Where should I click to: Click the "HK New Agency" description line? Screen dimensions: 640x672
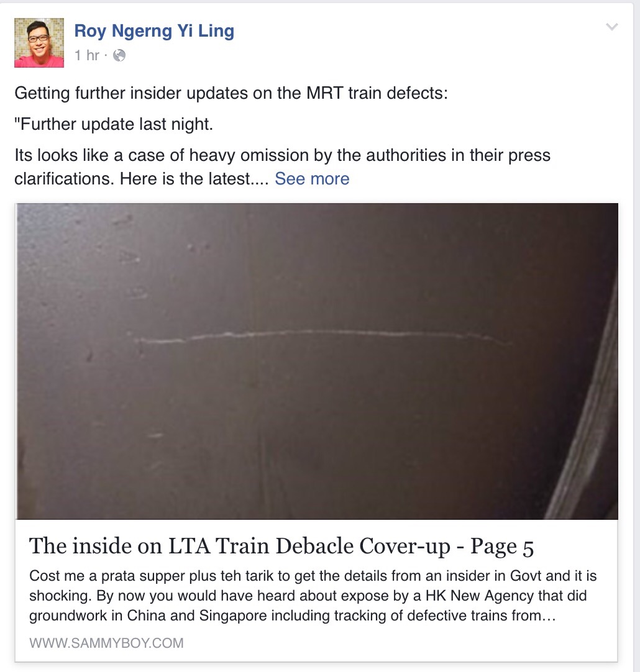point(308,596)
